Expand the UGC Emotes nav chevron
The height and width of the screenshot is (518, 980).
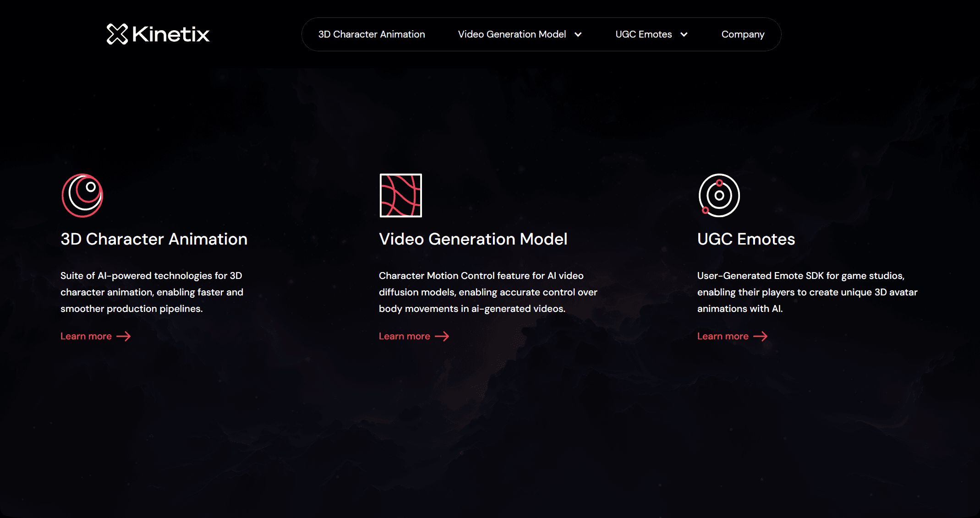pos(684,35)
